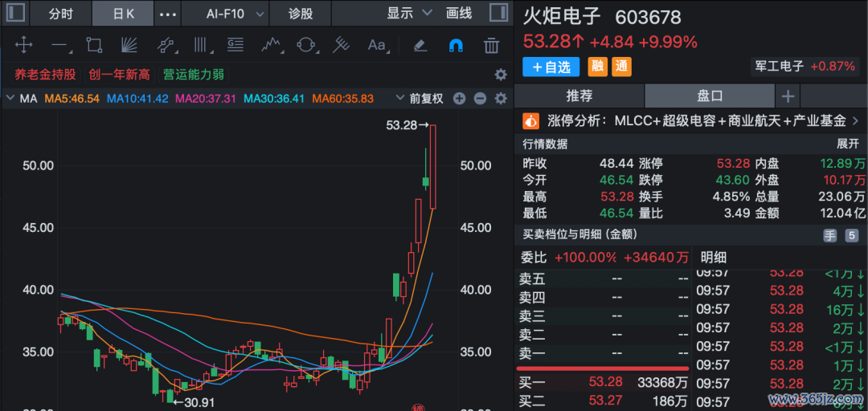This screenshot has width=868, height=411.
Task: Click the orange 通 badge
Action: [x=621, y=67]
